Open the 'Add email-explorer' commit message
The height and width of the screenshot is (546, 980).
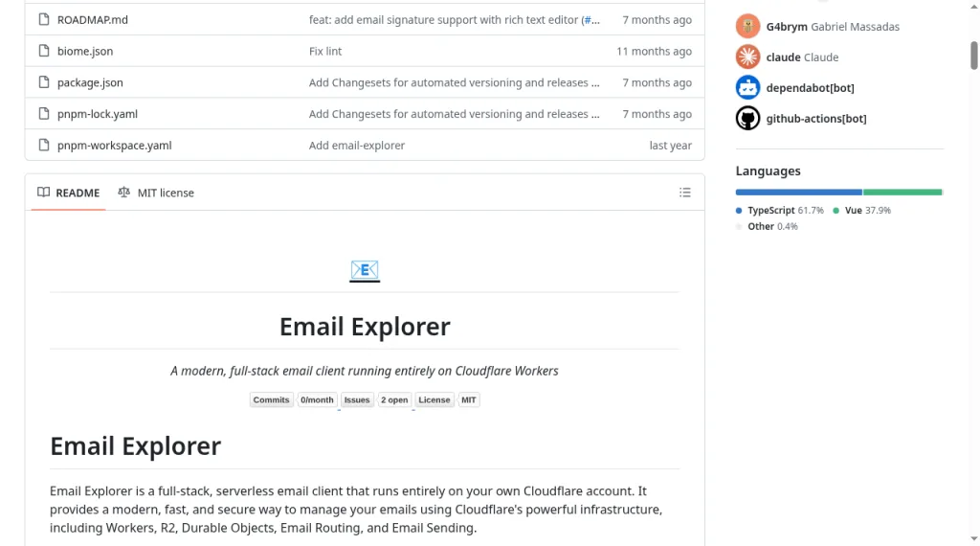(357, 145)
